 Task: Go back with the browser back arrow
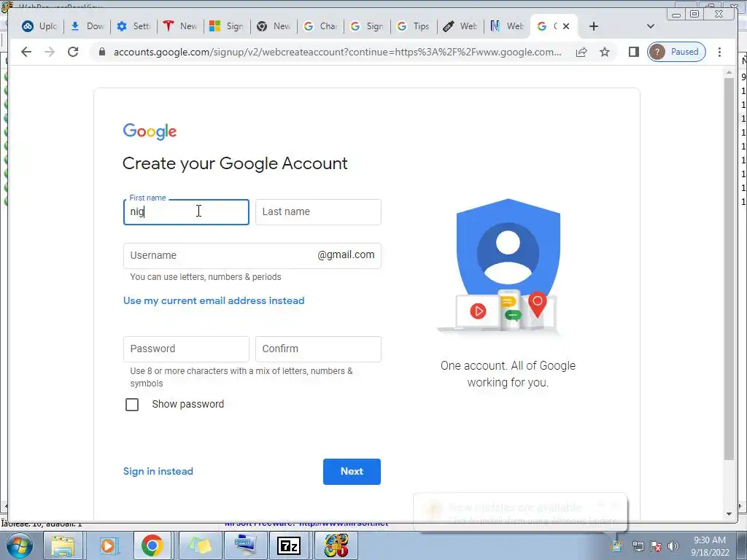pos(26,52)
